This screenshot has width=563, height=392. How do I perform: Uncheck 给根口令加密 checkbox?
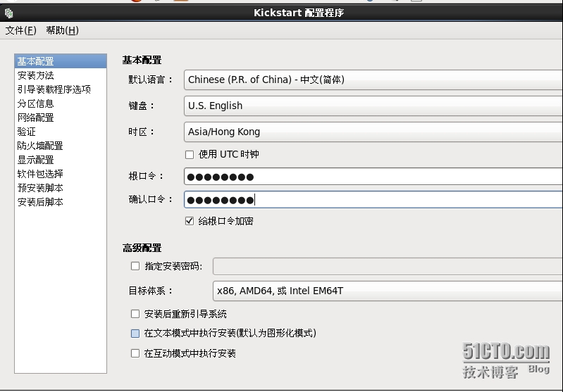tap(190, 221)
